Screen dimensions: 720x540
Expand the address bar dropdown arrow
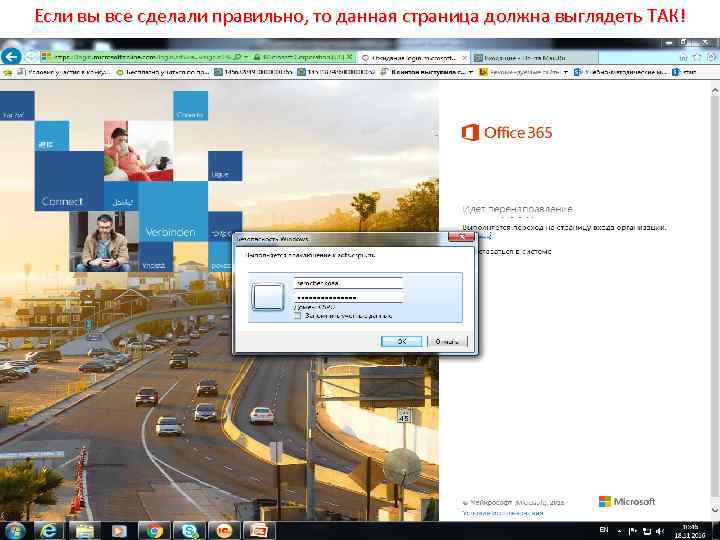click(x=246, y=57)
